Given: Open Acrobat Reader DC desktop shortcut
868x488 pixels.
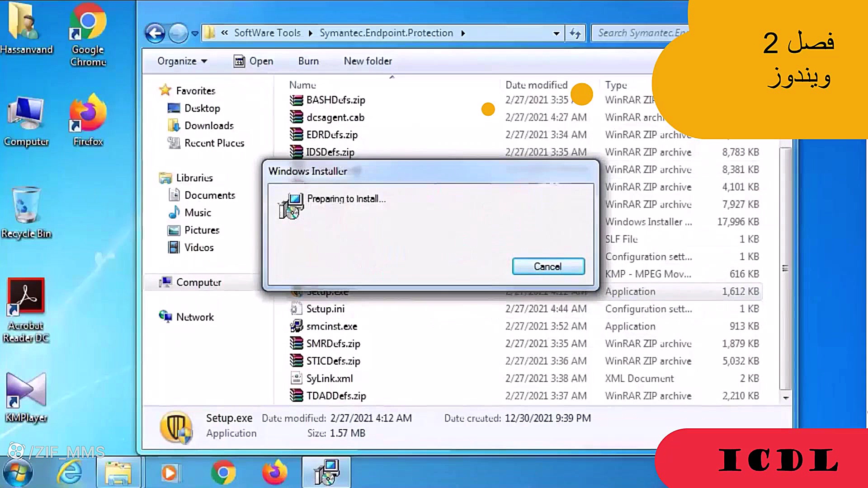Looking at the screenshot, I should coord(26,311).
